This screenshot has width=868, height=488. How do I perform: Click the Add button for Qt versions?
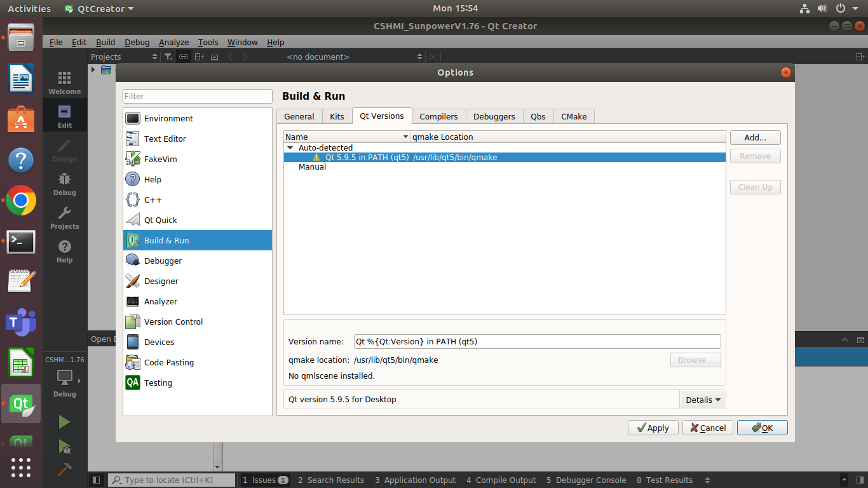(755, 137)
